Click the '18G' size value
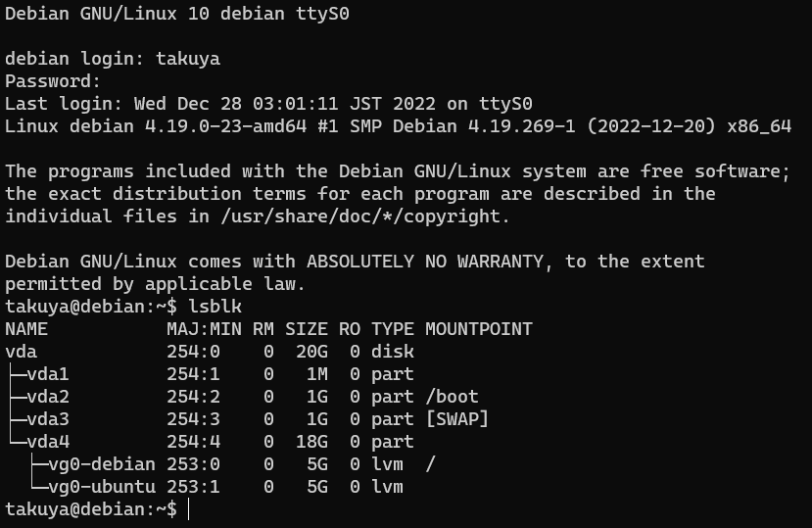 click(x=311, y=442)
